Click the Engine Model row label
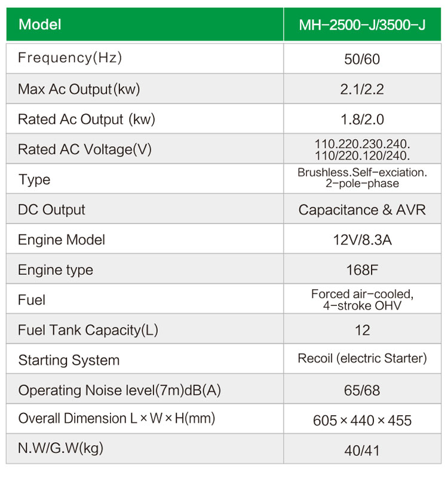The image size is (448, 478). point(62,240)
